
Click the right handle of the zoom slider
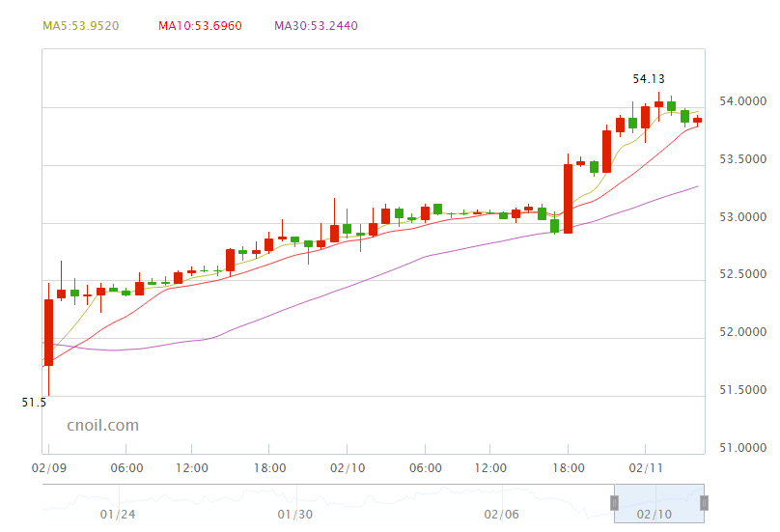705,502
